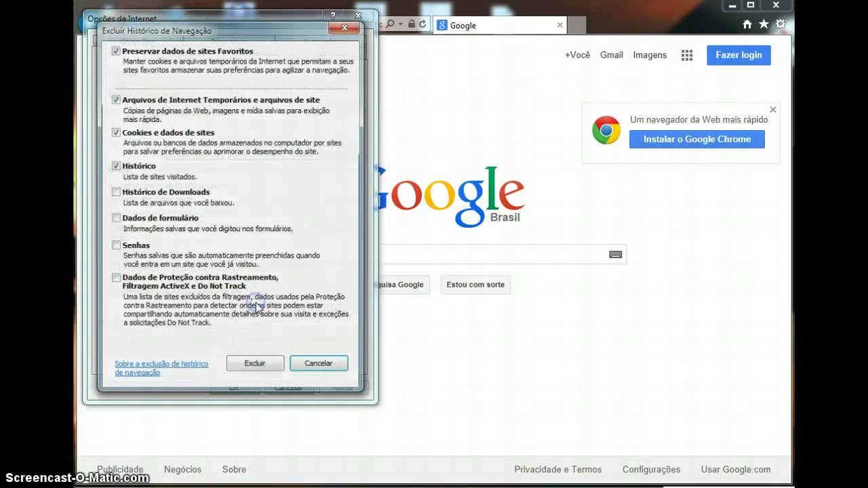868x488 pixels.
Task: Enable the Histórico de Downloads checkbox
Action: (x=116, y=192)
